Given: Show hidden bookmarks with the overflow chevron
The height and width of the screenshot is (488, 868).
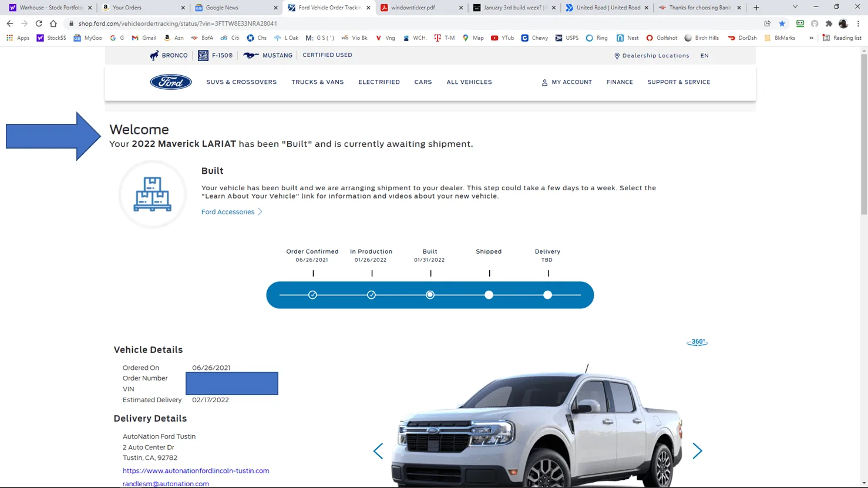Looking at the screenshot, I should [811, 38].
